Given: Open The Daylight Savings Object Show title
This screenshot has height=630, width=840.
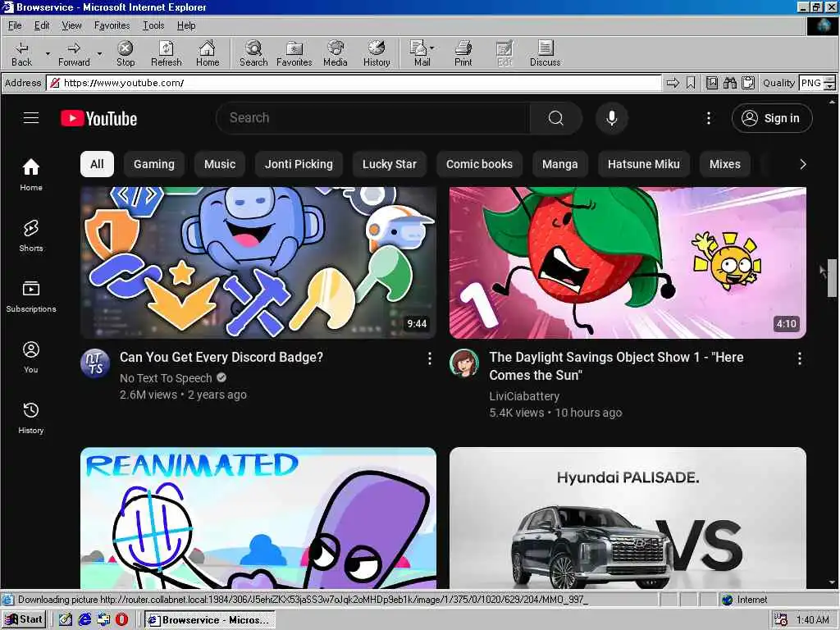Looking at the screenshot, I should coord(616,366).
